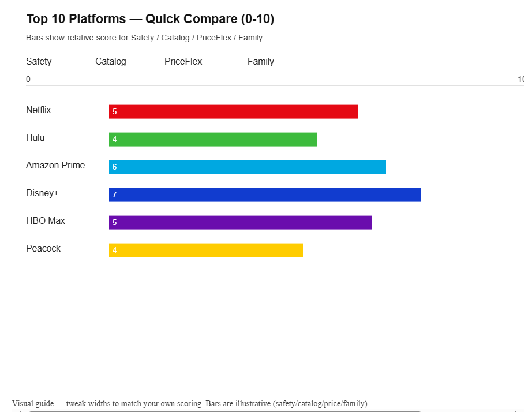Choose the PriceFlex legend label
This screenshot has width=532, height=412.
(x=183, y=62)
